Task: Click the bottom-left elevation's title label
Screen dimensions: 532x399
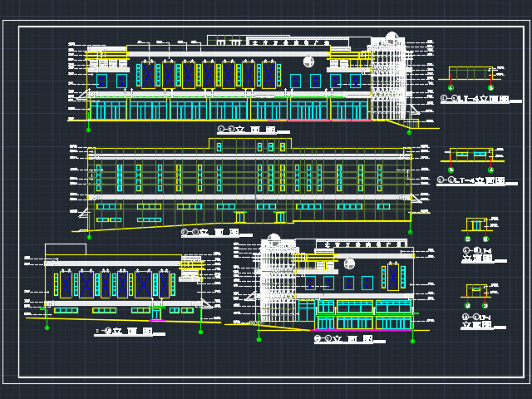Action: coord(125,332)
